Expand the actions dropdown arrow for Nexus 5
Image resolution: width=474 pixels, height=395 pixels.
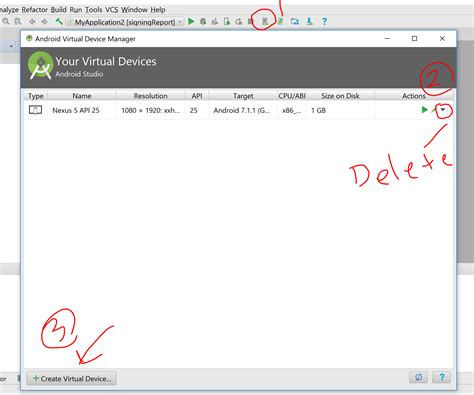click(x=443, y=110)
